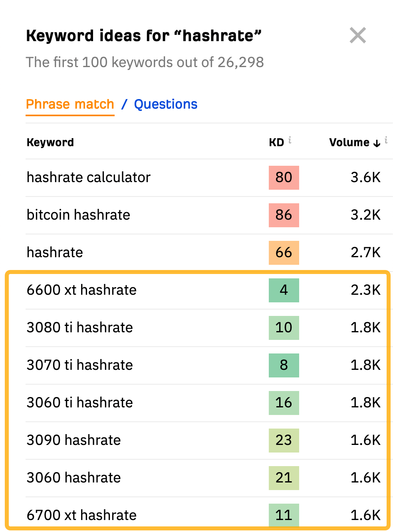Click the KD badge showing 10

284,328
